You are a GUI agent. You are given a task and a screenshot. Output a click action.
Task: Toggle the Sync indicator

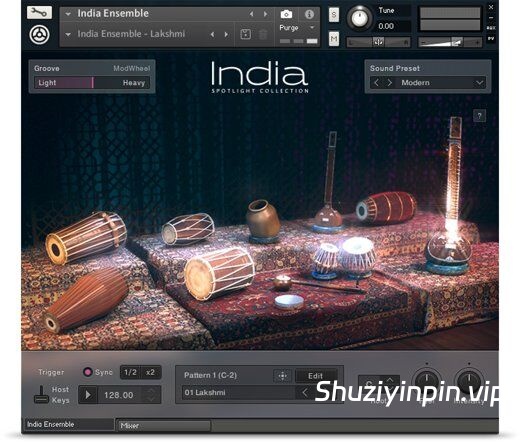[x=87, y=372]
